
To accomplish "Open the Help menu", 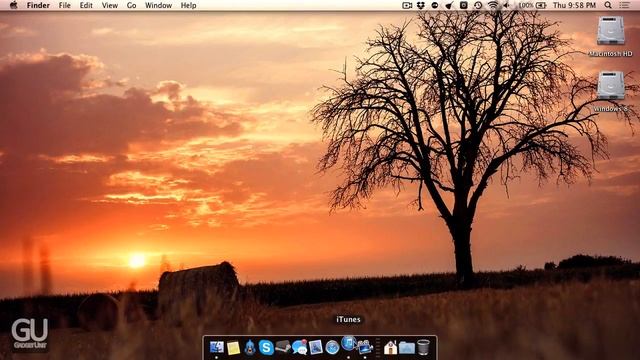I will pos(188,5).
